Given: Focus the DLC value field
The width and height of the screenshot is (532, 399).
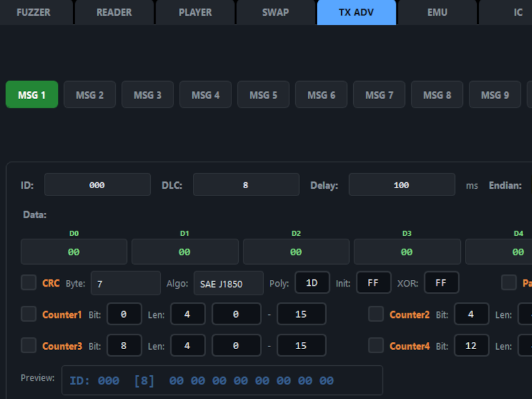Looking at the screenshot, I should [x=245, y=185].
